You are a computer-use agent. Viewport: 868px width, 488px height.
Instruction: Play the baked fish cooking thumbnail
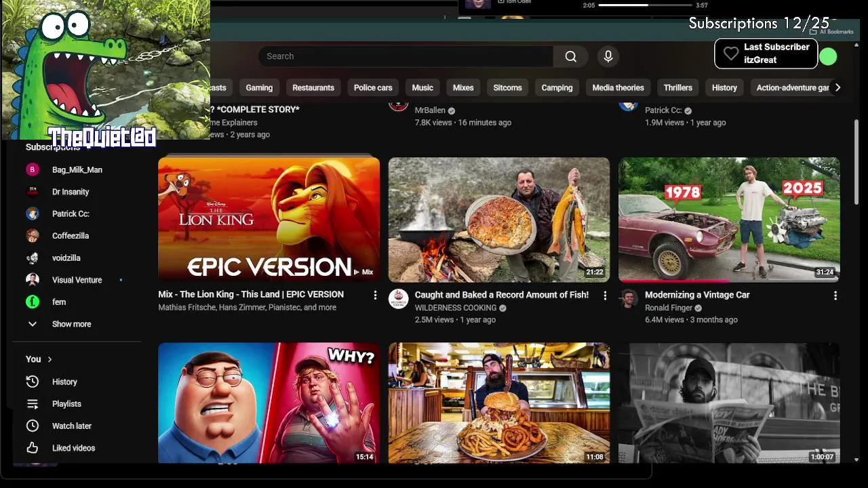[499, 220]
